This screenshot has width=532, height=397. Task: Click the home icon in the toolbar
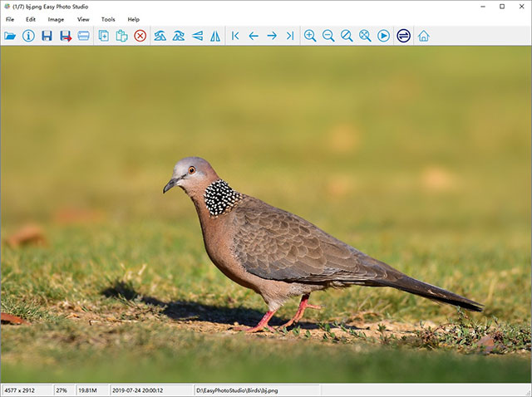coord(424,36)
